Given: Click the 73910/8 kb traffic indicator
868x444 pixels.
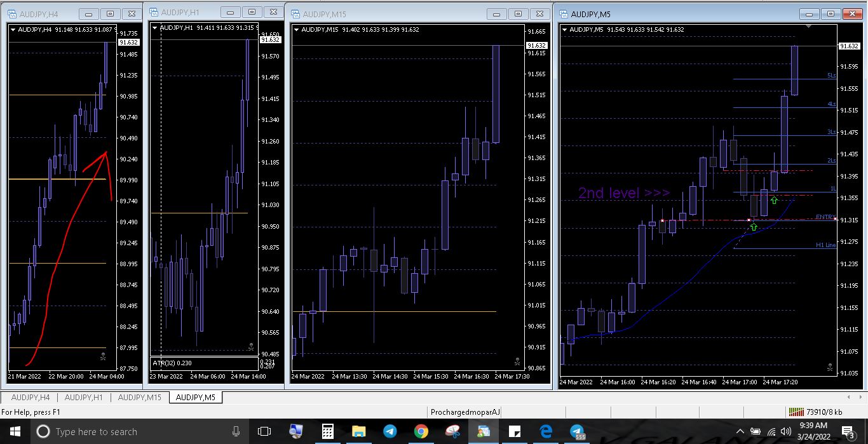Looking at the screenshot, I should tap(824, 412).
